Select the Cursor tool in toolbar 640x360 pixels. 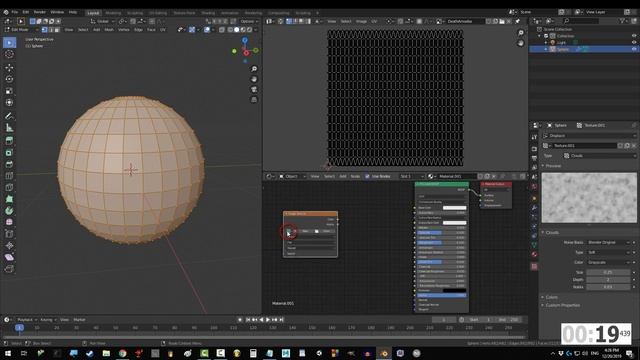(9, 54)
